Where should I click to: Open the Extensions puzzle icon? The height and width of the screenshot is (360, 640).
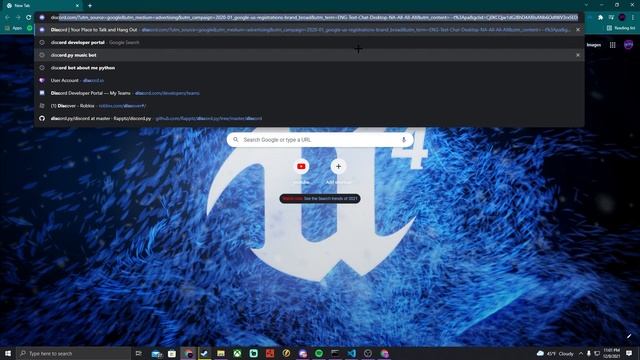(600, 18)
